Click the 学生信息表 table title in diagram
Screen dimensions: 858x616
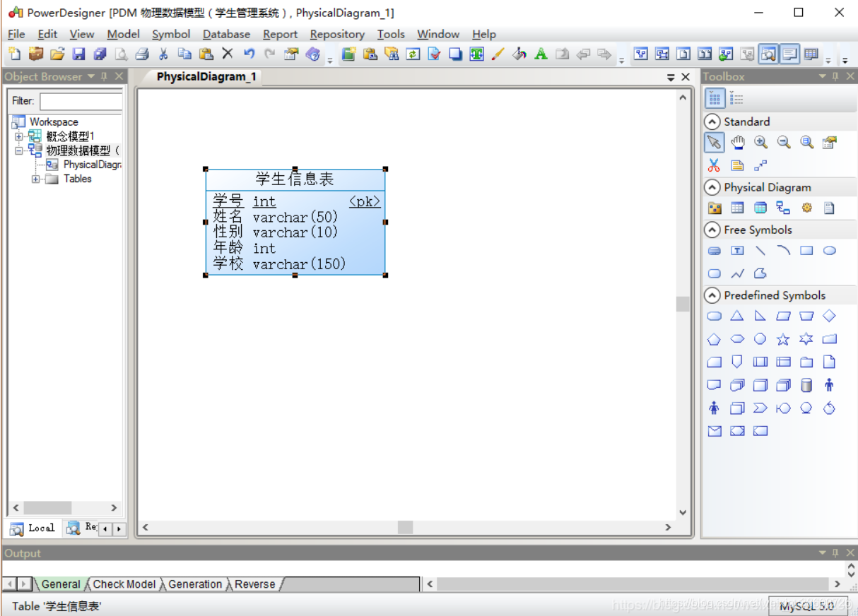(295, 179)
